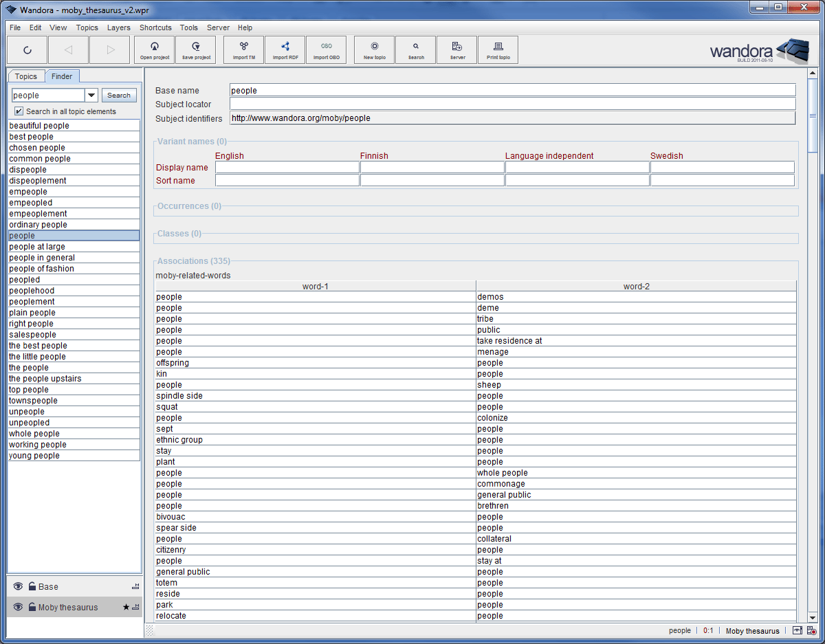
Task: Save the project using the Save project icon
Action: point(195,49)
